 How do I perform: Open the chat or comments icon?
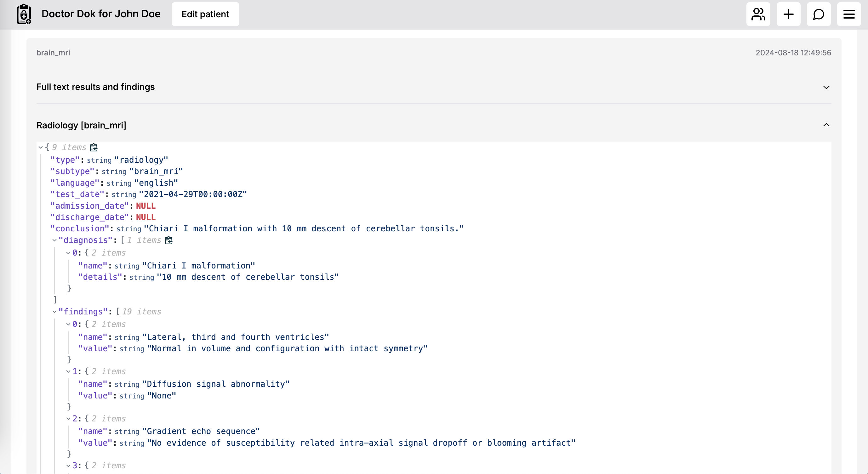point(818,14)
